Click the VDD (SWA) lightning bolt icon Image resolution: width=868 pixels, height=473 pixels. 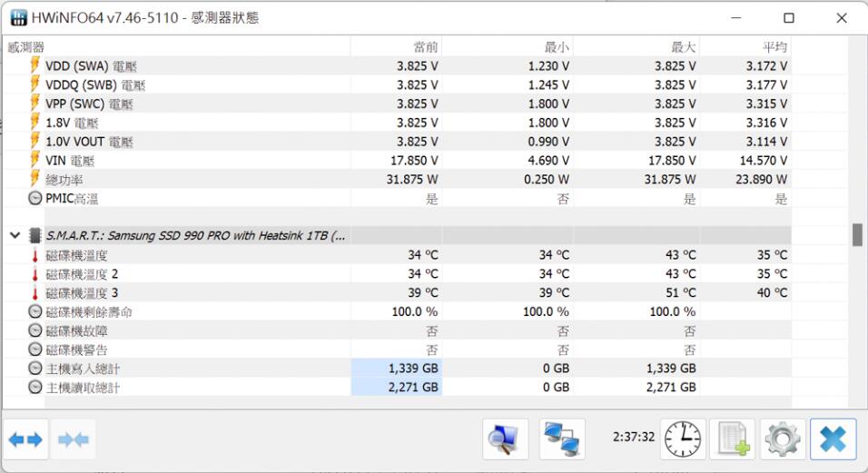coord(35,65)
